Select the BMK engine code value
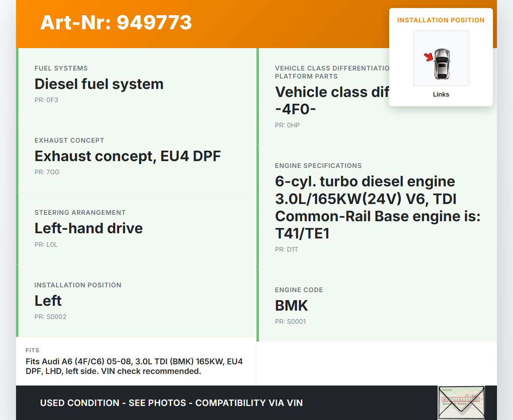This screenshot has width=513, height=420. [291, 306]
